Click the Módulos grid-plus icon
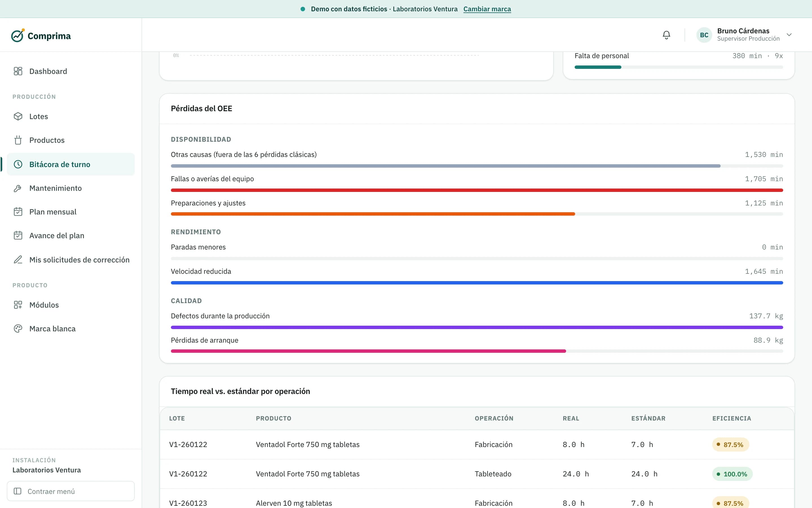812x508 pixels. click(x=18, y=305)
